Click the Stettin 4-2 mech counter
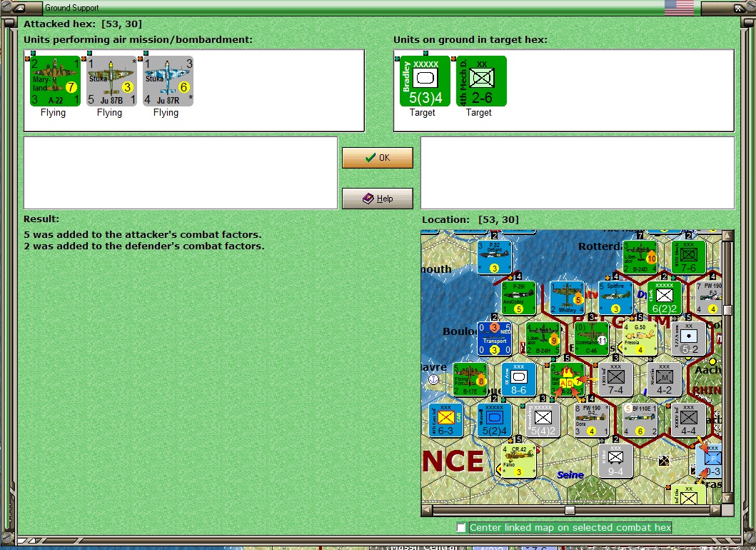Viewport: 756px width, 550px height. 665,380
